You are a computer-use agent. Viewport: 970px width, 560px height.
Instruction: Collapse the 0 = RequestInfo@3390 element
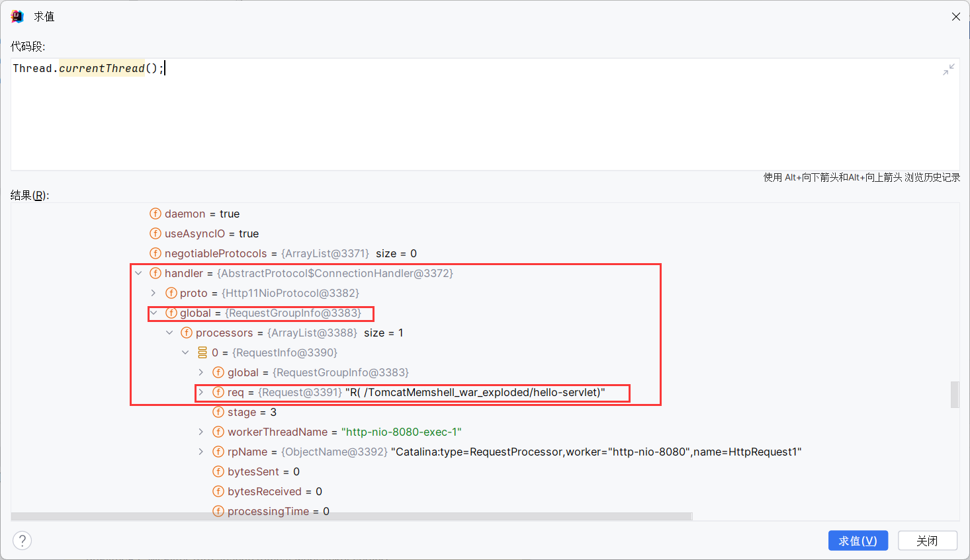(x=185, y=352)
